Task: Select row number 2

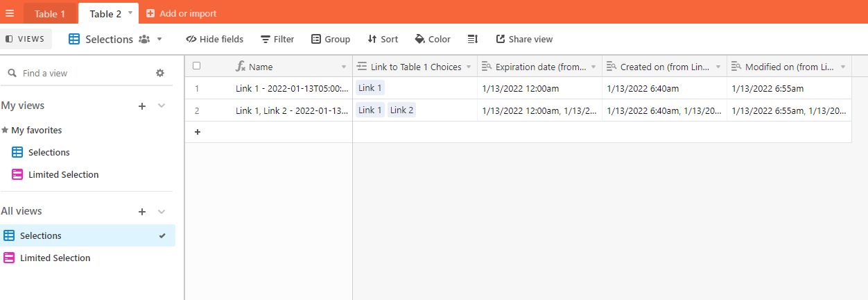Action: pyautogui.click(x=197, y=110)
